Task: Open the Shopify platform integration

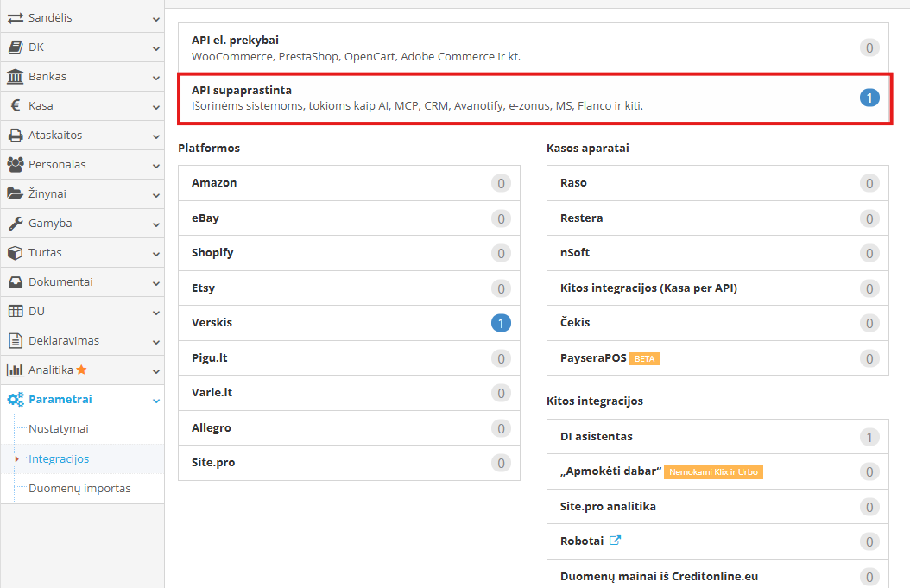Action: tap(349, 253)
